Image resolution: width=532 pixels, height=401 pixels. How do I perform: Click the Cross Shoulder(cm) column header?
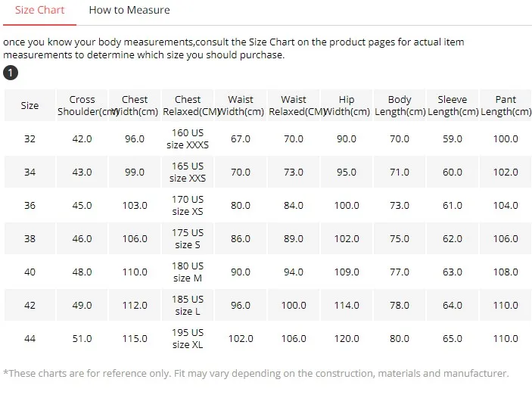click(x=82, y=105)
